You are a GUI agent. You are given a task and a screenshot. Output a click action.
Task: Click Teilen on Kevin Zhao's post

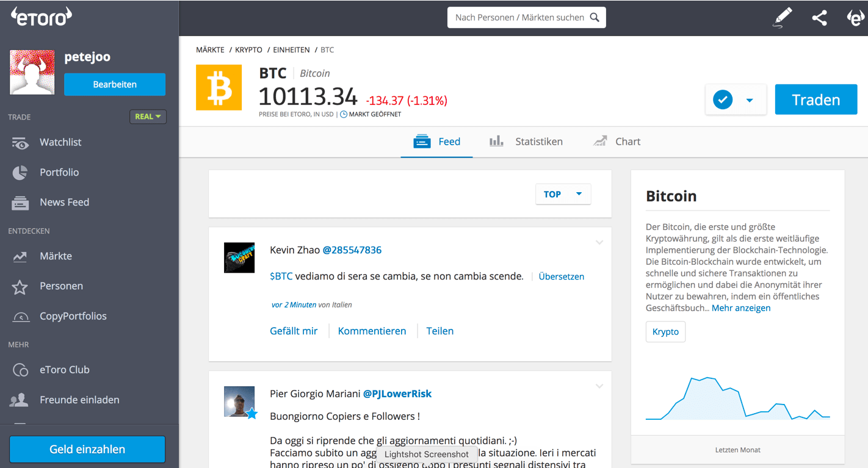pyautogui.click(x=440, y=331)
